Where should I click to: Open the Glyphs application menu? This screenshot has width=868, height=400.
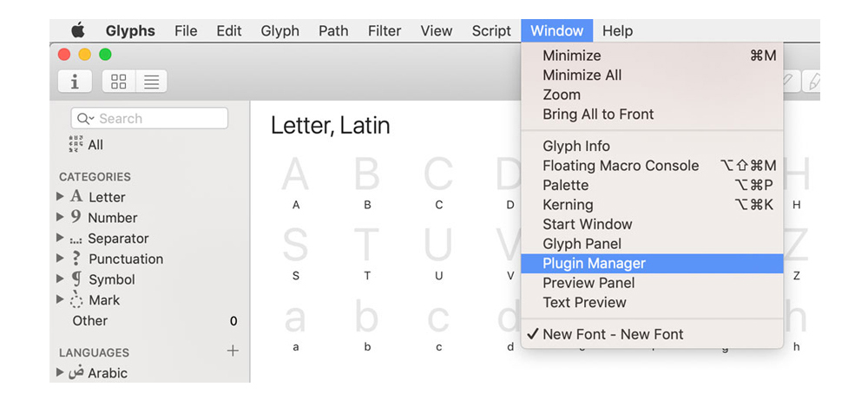pos(130,31)
